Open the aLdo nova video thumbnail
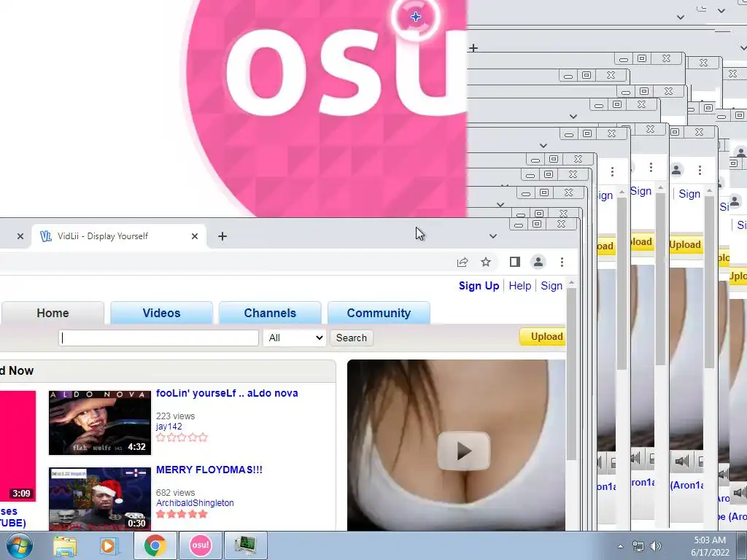 coord(99,423)
